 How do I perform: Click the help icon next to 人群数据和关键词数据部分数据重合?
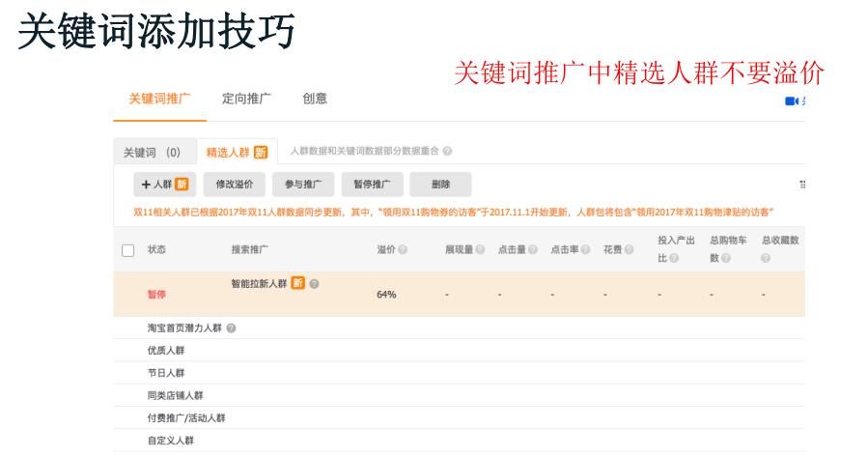click(447, 151)
